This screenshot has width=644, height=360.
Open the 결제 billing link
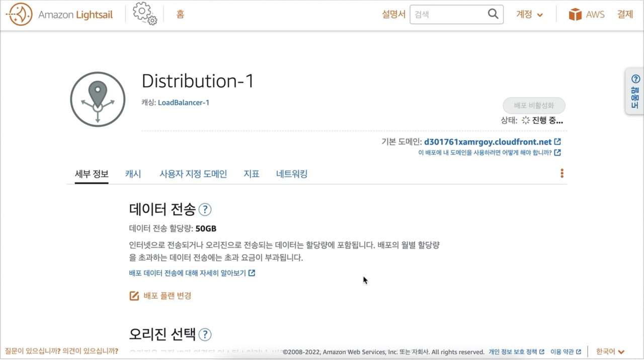(x=625, y=15)
